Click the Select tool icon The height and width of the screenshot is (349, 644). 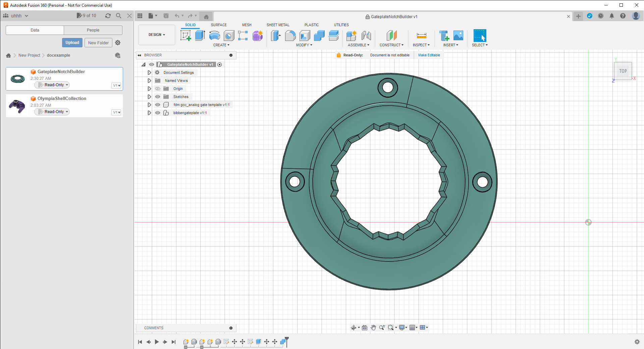[x=480, y=35]
